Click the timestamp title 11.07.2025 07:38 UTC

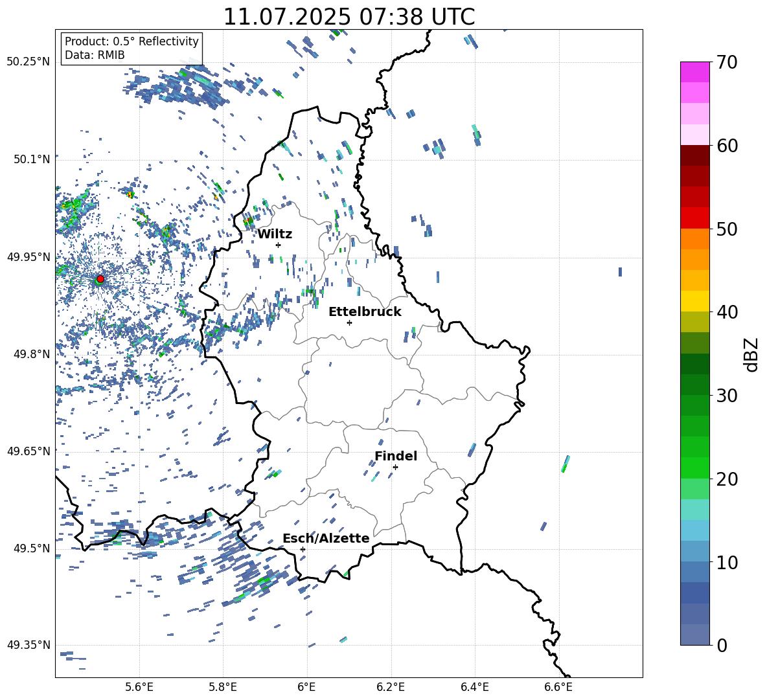tap(349, 17)
